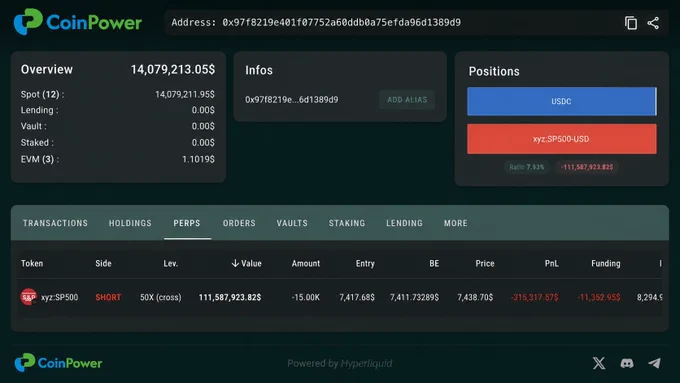This screenshot has width=680, height=383.
Task: Open the CoinPower logo in the header
Action: pos(78,22)
